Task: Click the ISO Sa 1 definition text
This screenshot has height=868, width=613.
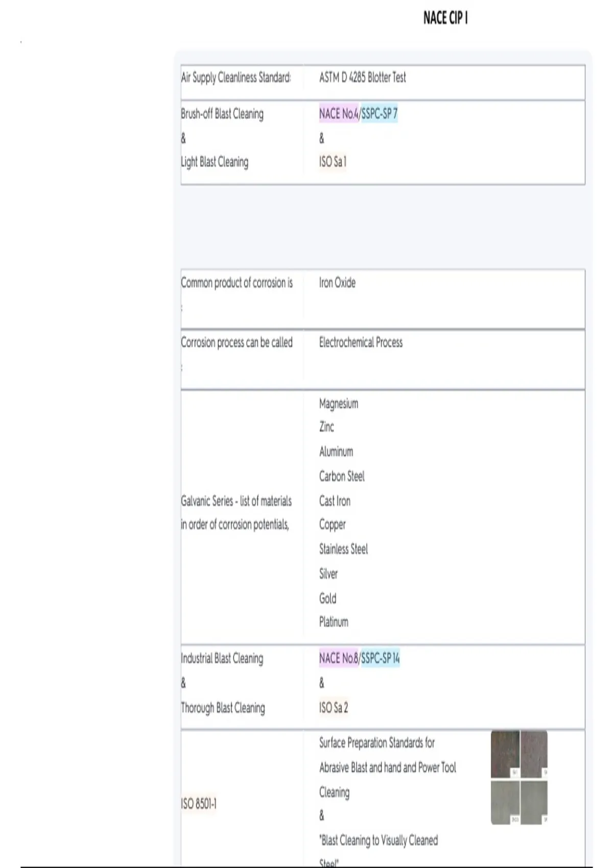Action: tap(333, 162)
